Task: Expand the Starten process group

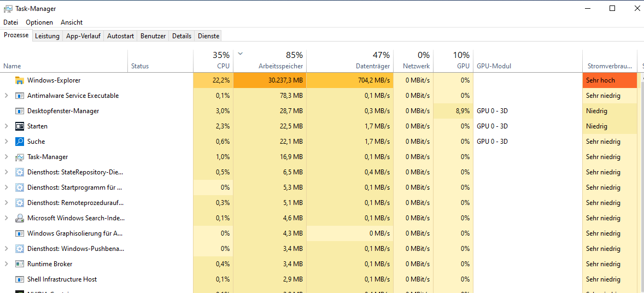Action: (6, 126)
